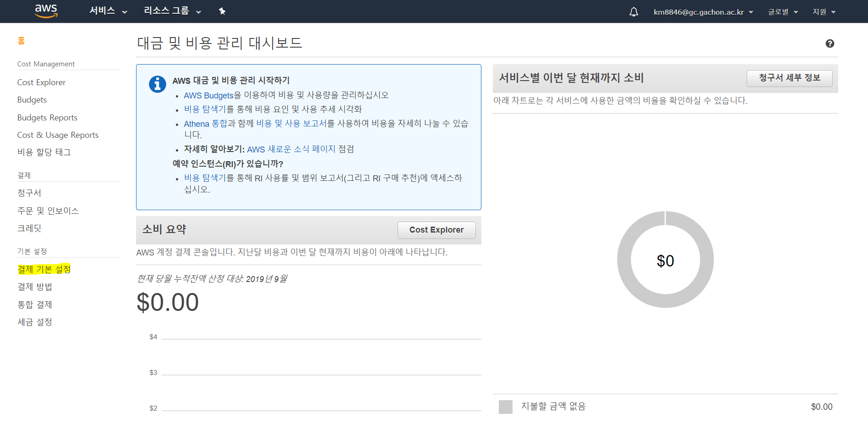
Task: Click the $0.00 current balance amount
Action: [168, 302]
